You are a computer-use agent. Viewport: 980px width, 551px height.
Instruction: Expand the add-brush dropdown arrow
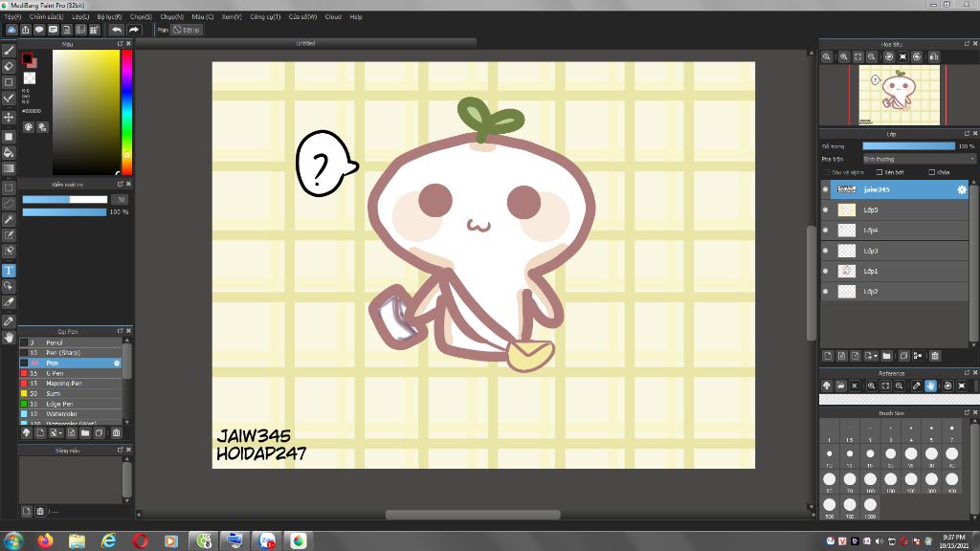pyautogui.click(x=60, y=433)
